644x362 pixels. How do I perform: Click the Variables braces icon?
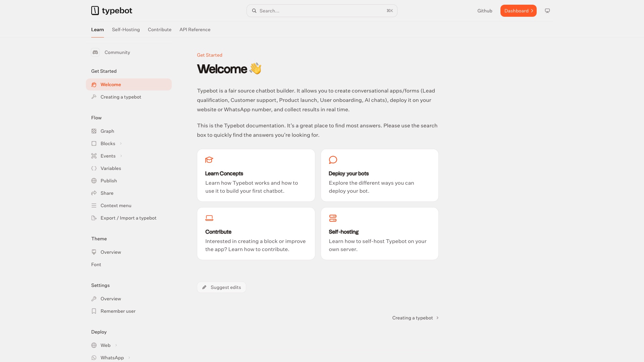94,168
